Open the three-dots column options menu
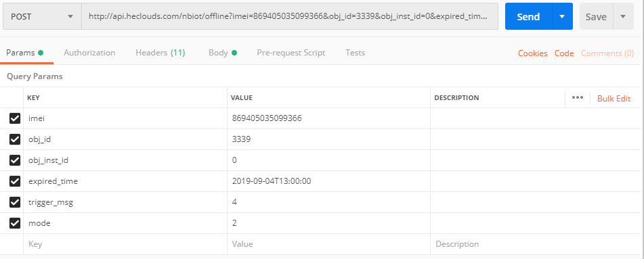644x259 pixels. [578, 97]
